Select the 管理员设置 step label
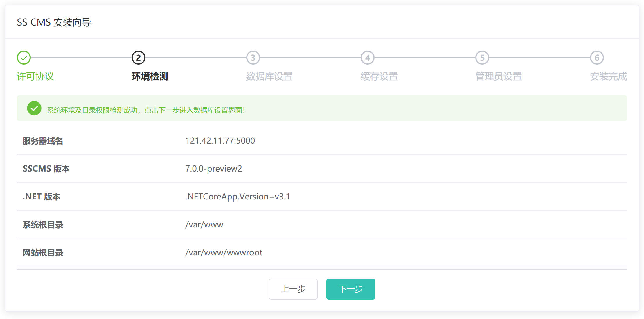644x319 pixels. click(x=499, y=76)
